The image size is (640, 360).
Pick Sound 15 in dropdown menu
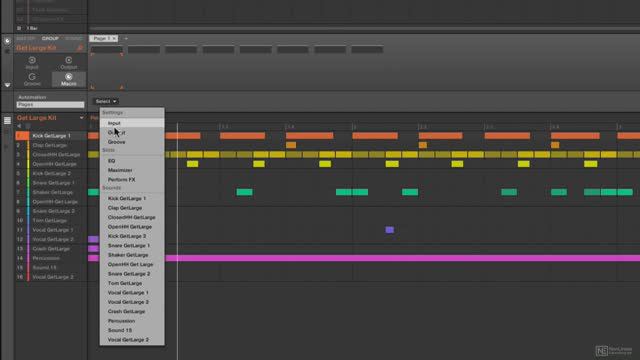click(x=132, y=330)
